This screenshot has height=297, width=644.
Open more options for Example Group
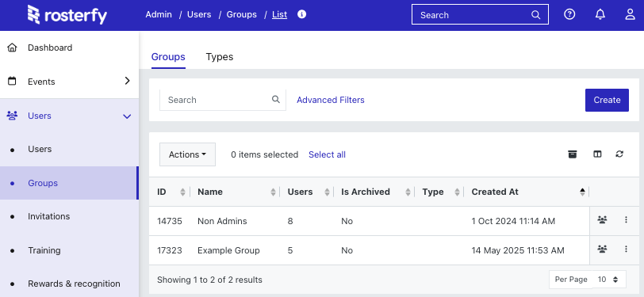[626, 249]
